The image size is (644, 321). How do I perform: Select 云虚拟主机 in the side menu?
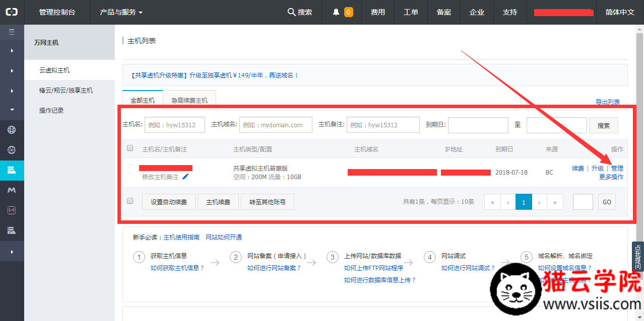click(54, 70)
